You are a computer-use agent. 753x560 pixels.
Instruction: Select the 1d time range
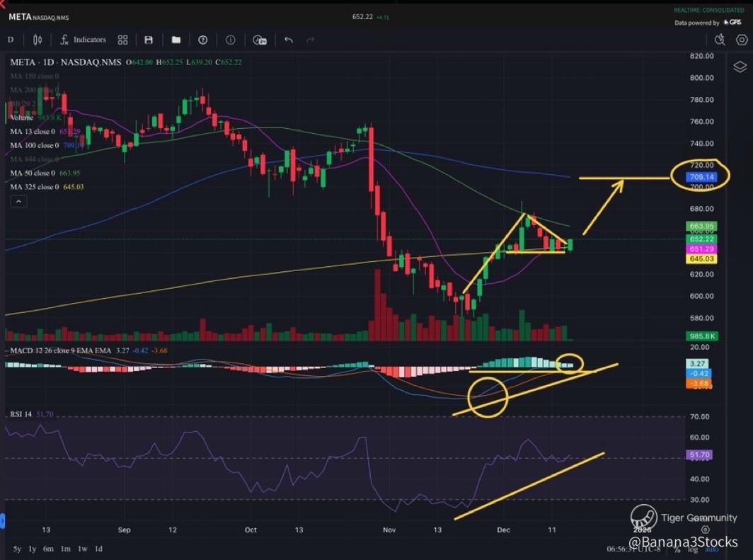98,549
